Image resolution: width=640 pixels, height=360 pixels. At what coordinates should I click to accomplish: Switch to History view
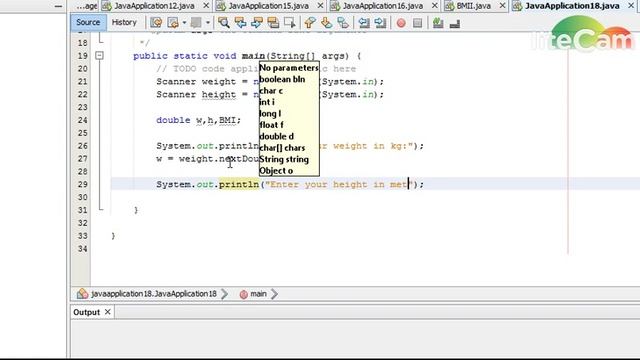124,22
